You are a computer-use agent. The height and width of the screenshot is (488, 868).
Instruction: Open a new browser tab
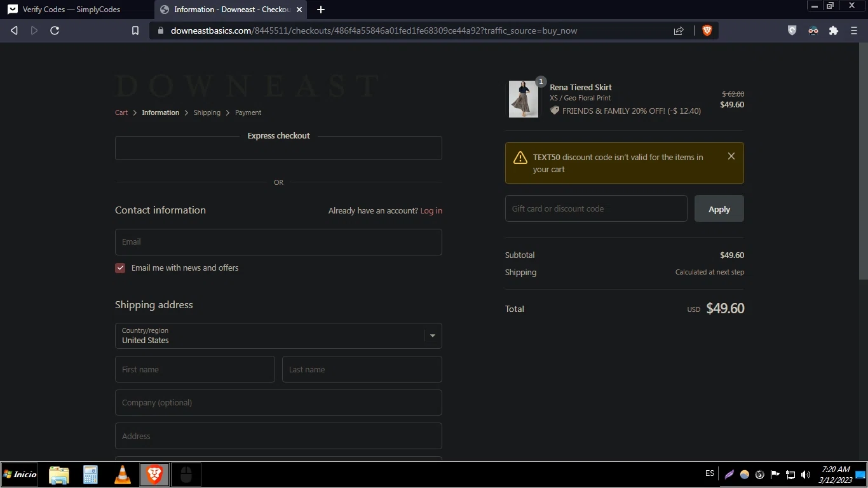(x=321, y=10)
